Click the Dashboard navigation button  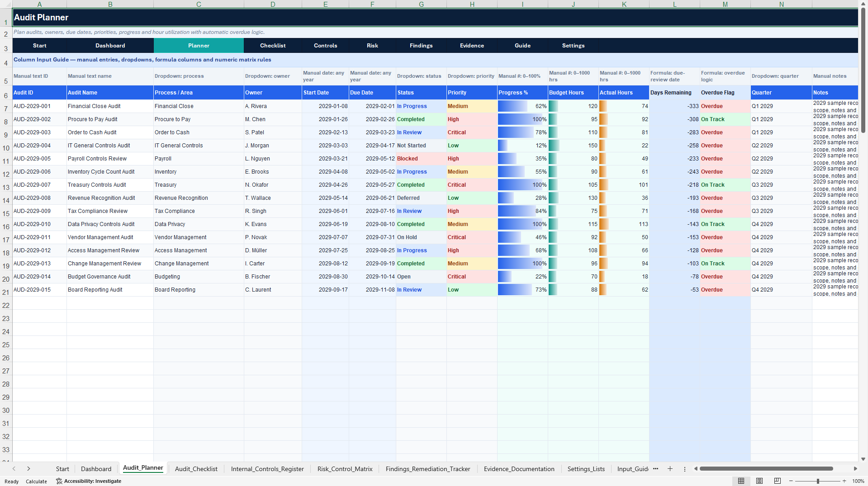(x=110, y=46)
